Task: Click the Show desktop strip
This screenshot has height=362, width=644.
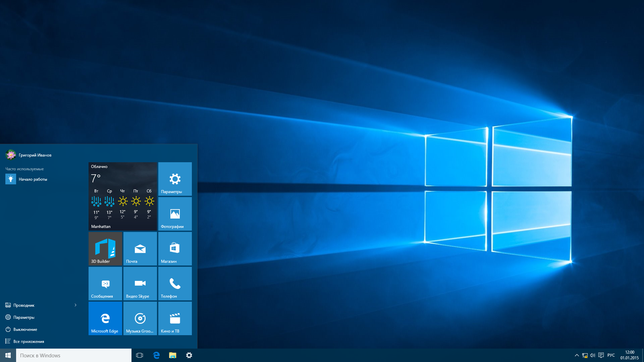Action: click(x=643, y=355)
